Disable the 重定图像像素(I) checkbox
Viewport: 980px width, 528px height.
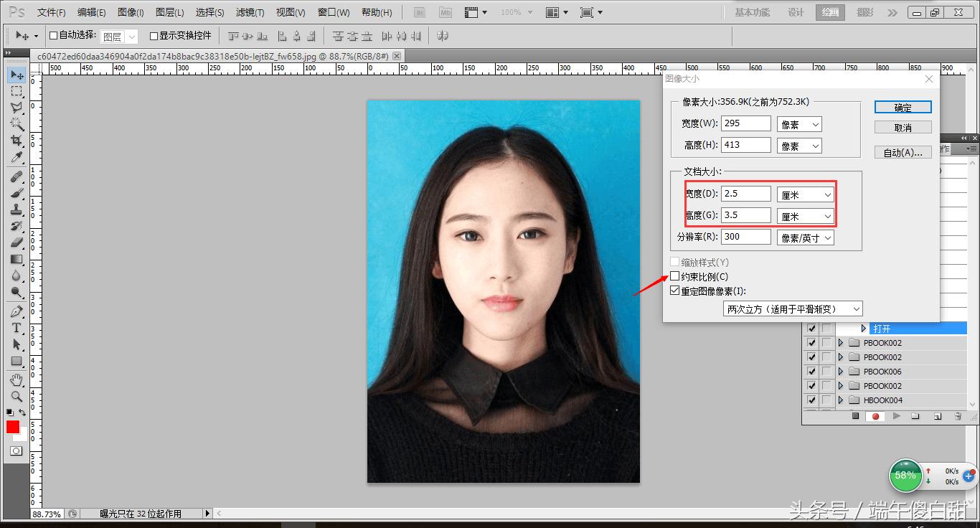click(674, 290)
